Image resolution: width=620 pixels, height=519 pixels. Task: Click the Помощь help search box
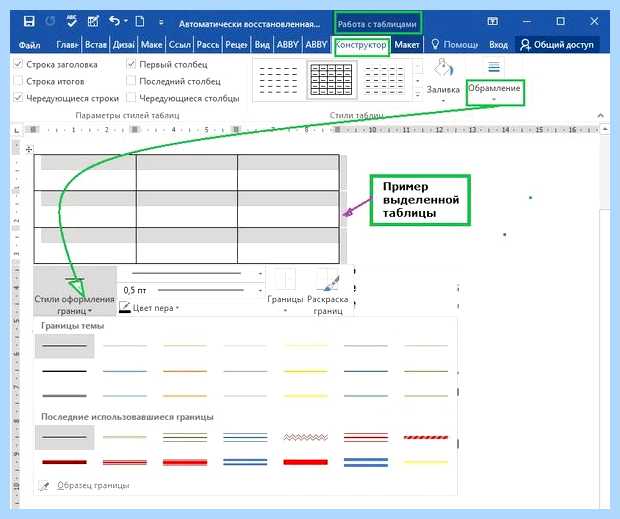coord(454,45)
